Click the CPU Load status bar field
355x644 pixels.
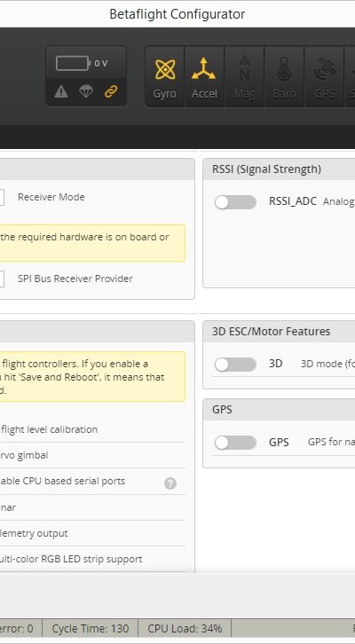[x=185, y=628]
